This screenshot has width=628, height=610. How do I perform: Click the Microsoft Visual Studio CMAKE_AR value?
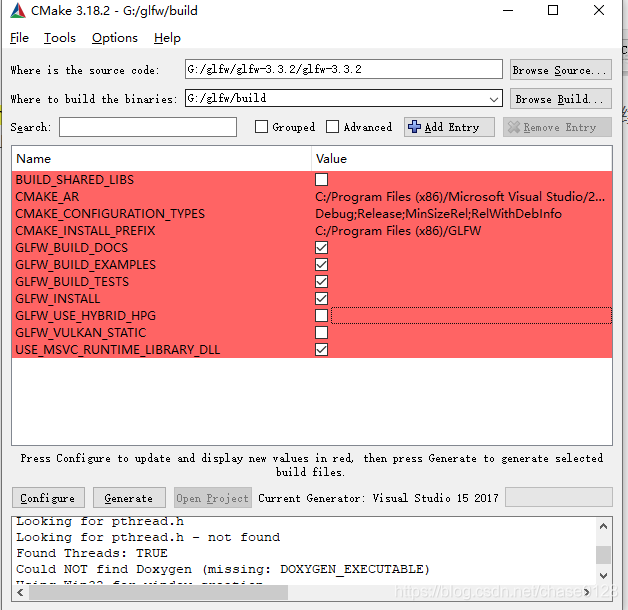point(460,197)
